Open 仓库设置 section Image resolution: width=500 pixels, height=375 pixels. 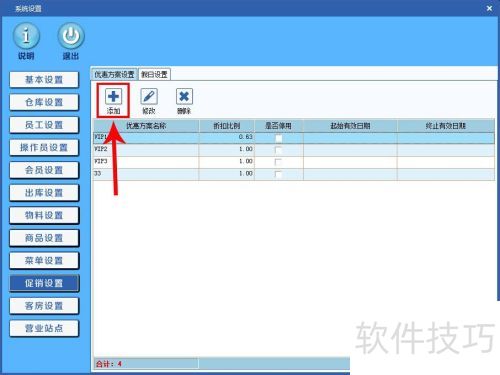pyautogui.click(x=44, y=102)
